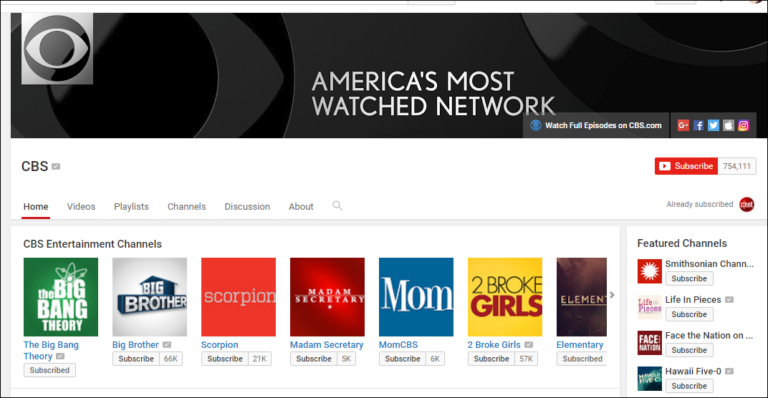Open Madam Secretary channel link
Image resolution: width=768 pixels, height=398 pixels.
pyautogui.click(x=327, y=345)
